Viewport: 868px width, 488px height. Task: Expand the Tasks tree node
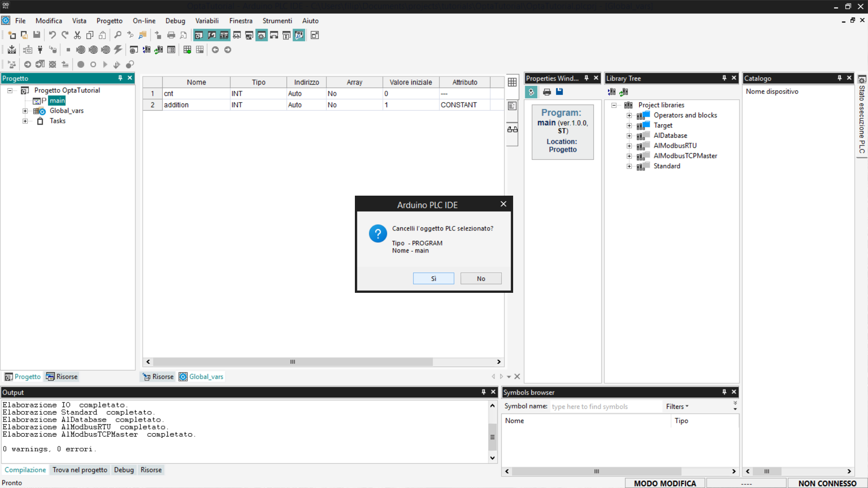pos(25,121)
